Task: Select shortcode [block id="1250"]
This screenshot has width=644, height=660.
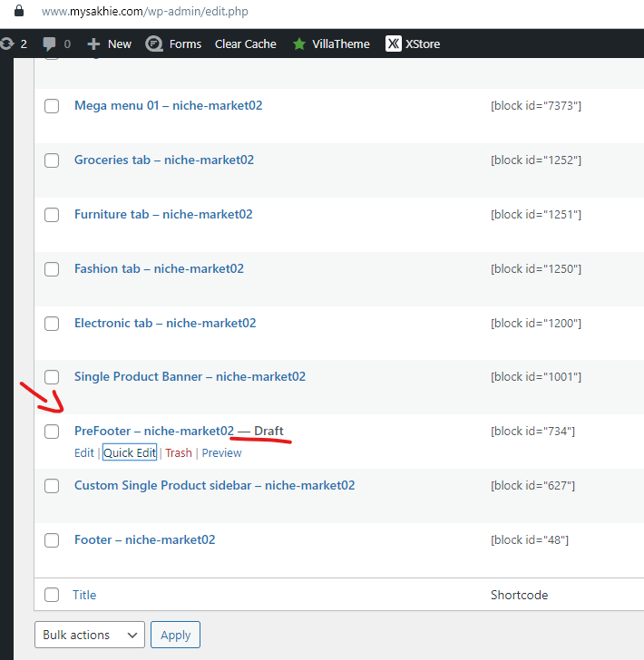Action: (x=536, y=268)
